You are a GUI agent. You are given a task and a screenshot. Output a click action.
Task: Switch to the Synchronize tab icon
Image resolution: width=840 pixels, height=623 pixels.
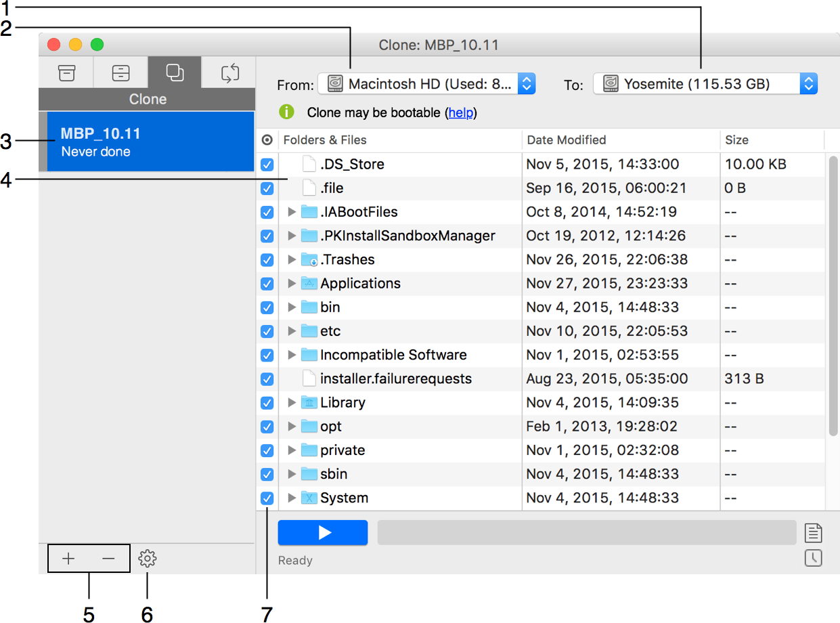(x=230, y=72)
